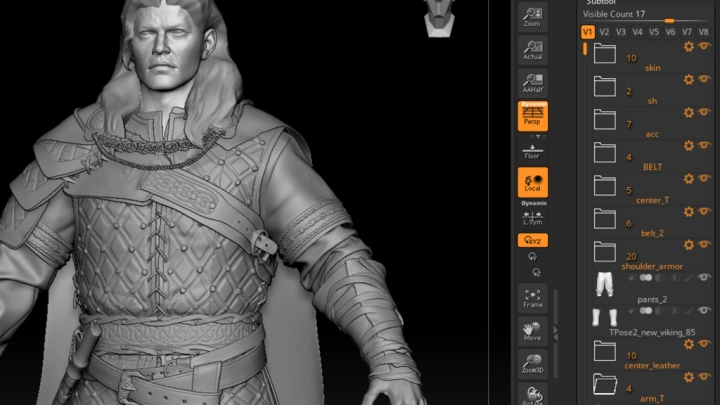The height and width of the screenshot is (405, 720).
Task: Toggle visibility of shoulder_armor folder
Action: 704,244
